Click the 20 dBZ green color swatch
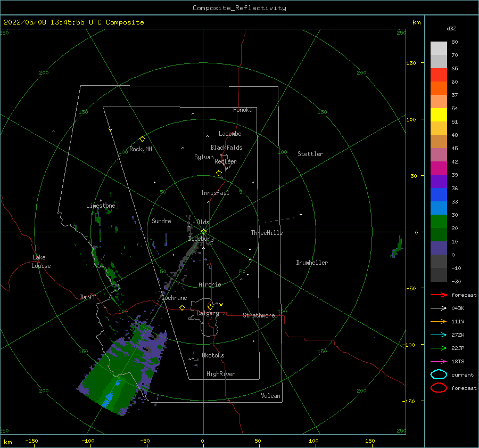The width and height of the screenshot is (479, 448). [x=439, y=221]
